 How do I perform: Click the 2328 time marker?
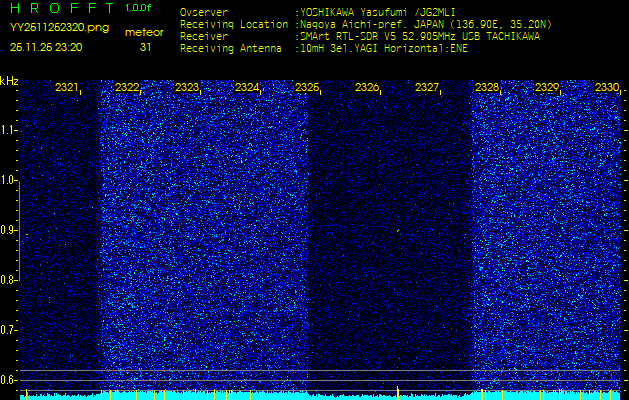click(x=487, y=87)
